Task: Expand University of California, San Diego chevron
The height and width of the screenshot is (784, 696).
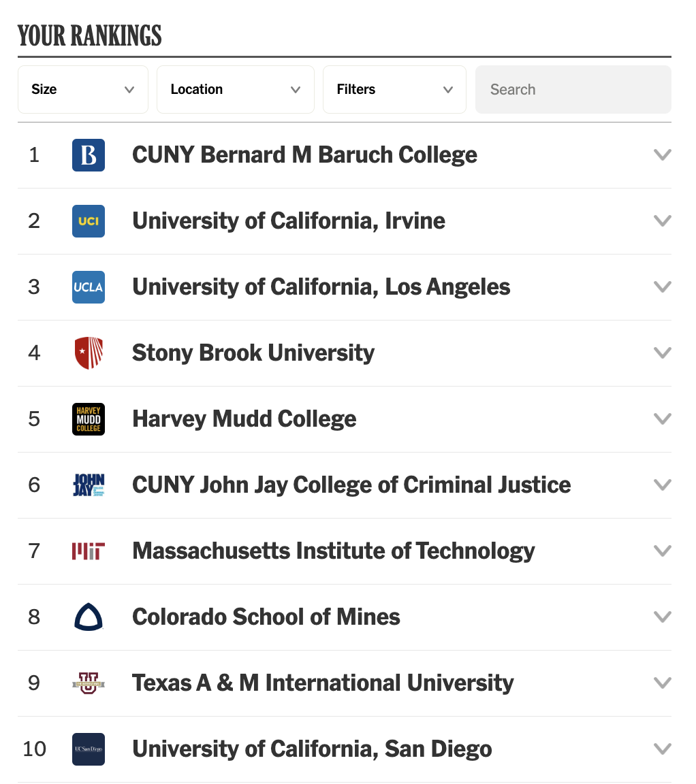Action: [662, 749]
